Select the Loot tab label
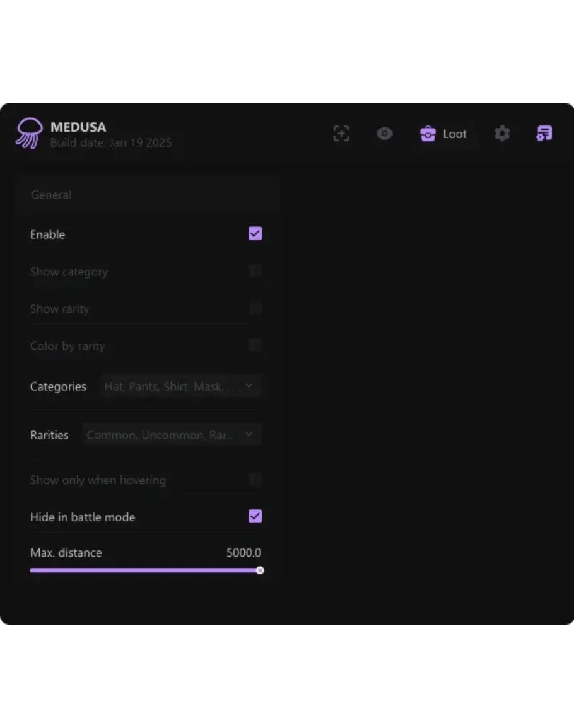 pyautogui.click(x=455, y=134)
